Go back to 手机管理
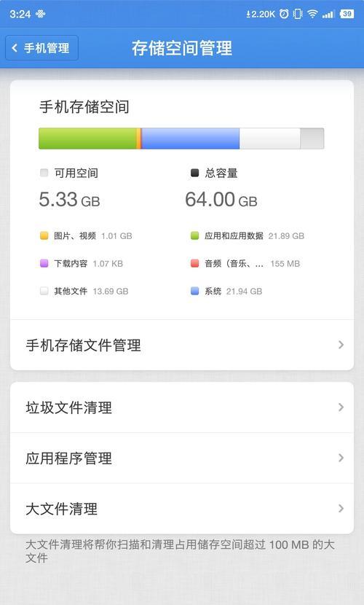Image resolution: width=364 pixels, height=605 pixels. pyautogui.click(x=41, y=48)
